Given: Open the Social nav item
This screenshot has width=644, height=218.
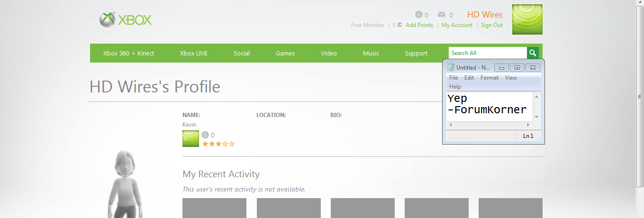Looking at the screenshot, I should (242, 53).
